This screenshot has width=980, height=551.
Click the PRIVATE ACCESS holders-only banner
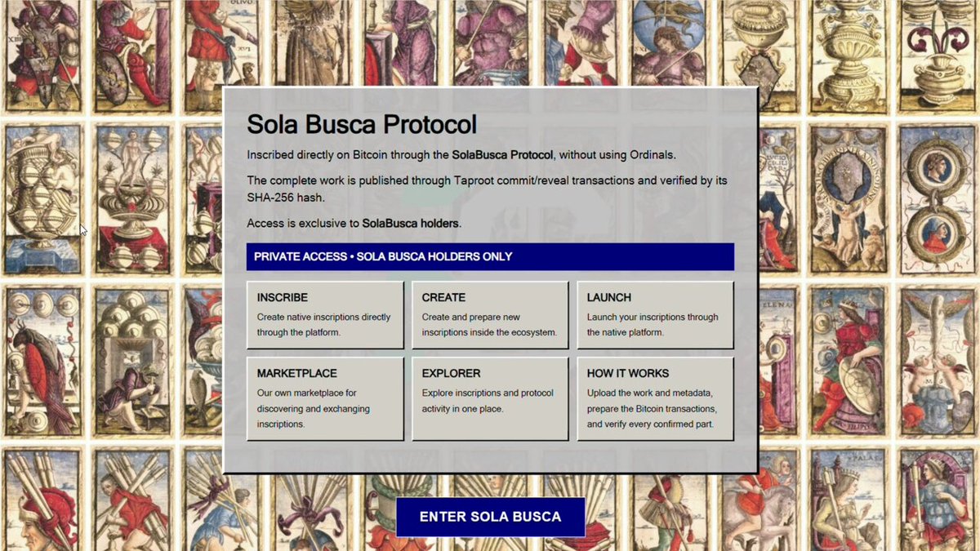pyautogui.click(x=490, y=256)
